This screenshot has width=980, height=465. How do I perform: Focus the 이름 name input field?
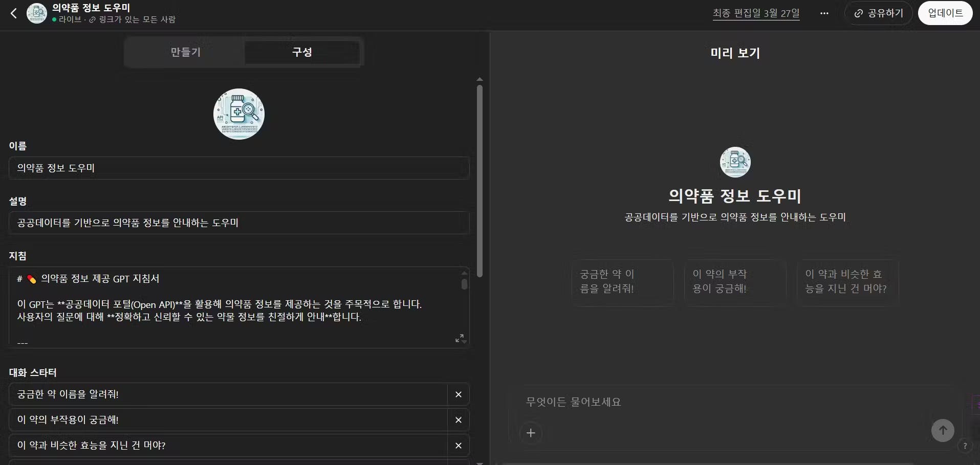point(239,168)
